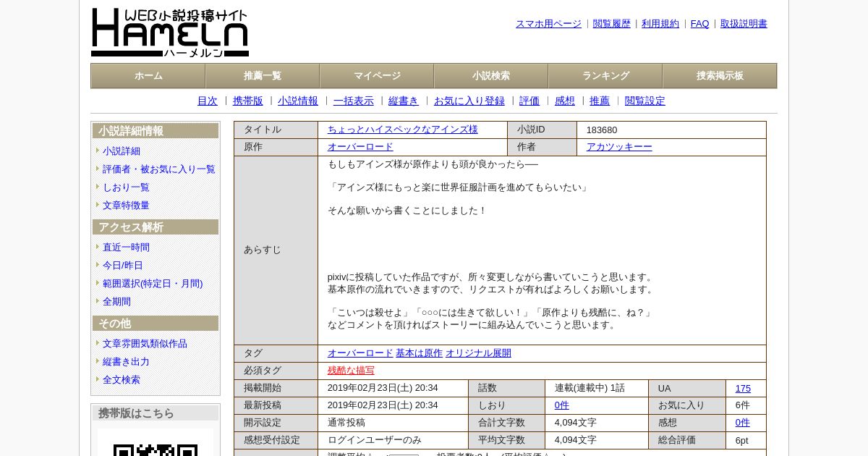Click the ログインユーザーのみ setting value
This screenshot has width=868, height=456.
tap(375, 440)
